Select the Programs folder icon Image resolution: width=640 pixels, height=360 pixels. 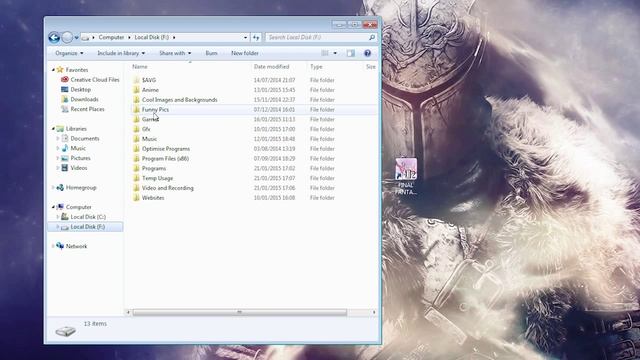coord(136,168)
